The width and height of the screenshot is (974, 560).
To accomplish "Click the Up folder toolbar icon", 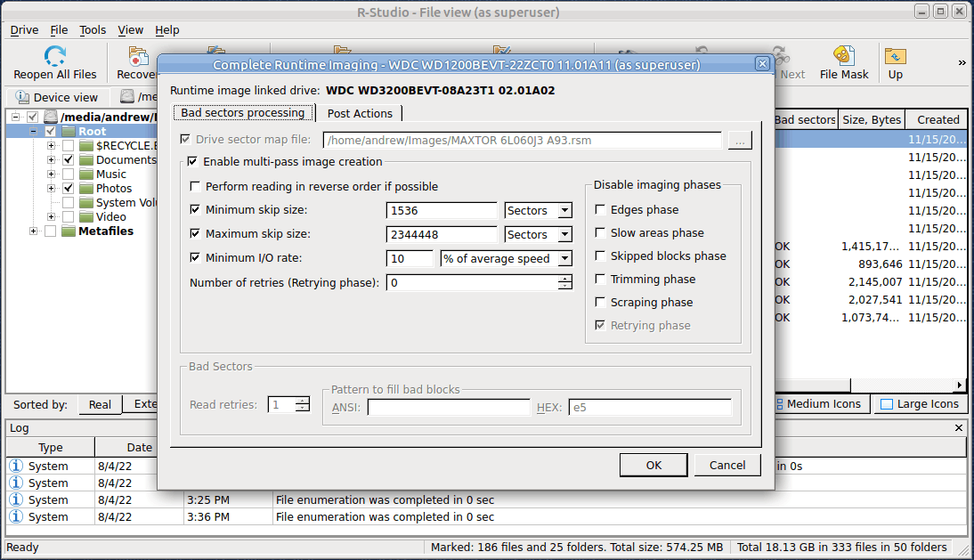I will click(895, 56).
